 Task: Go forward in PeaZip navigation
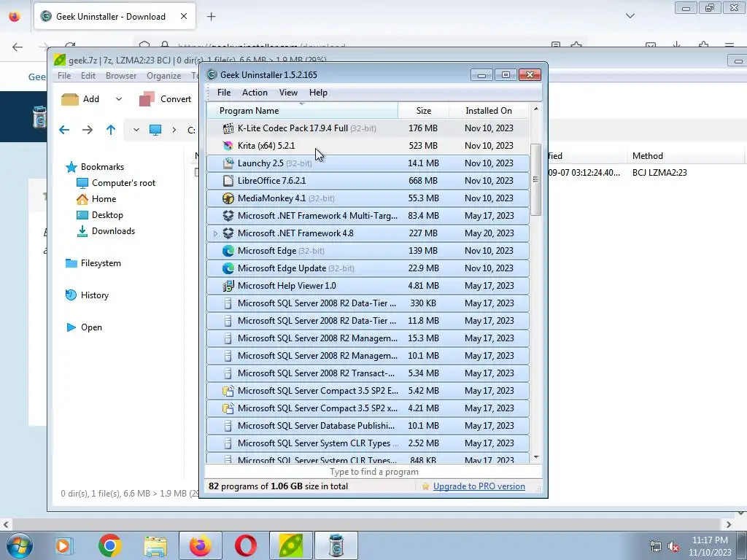(88, 130)
